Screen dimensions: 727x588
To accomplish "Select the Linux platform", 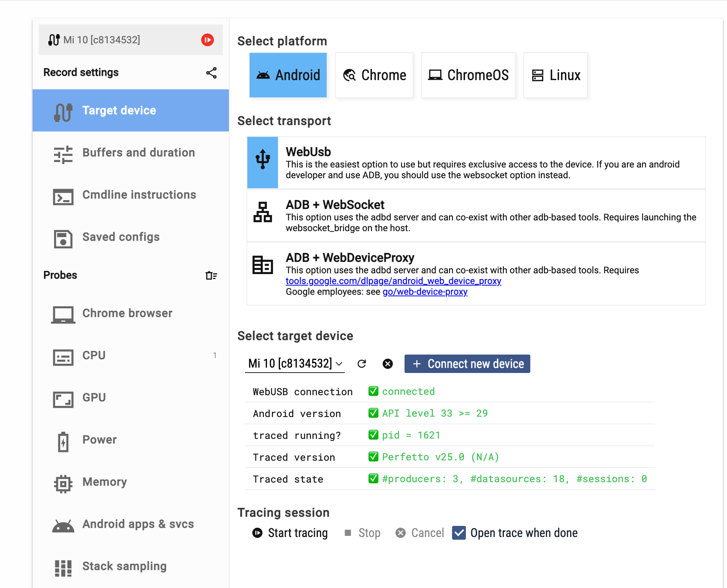I will (556, 75).
